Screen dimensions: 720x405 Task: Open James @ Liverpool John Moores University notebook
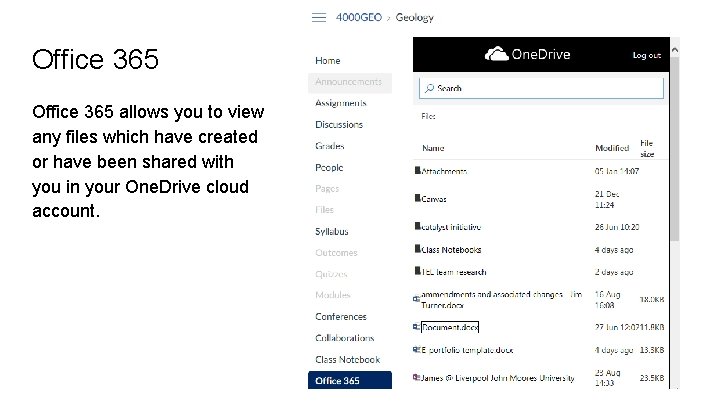tap(498, 378)
